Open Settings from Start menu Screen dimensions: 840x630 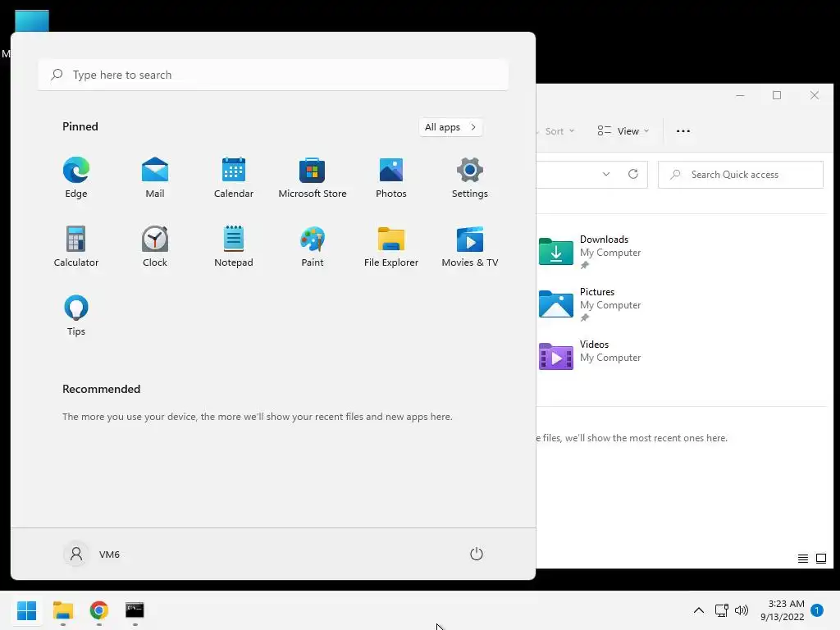pyautogui.click(x=470, y=178)
